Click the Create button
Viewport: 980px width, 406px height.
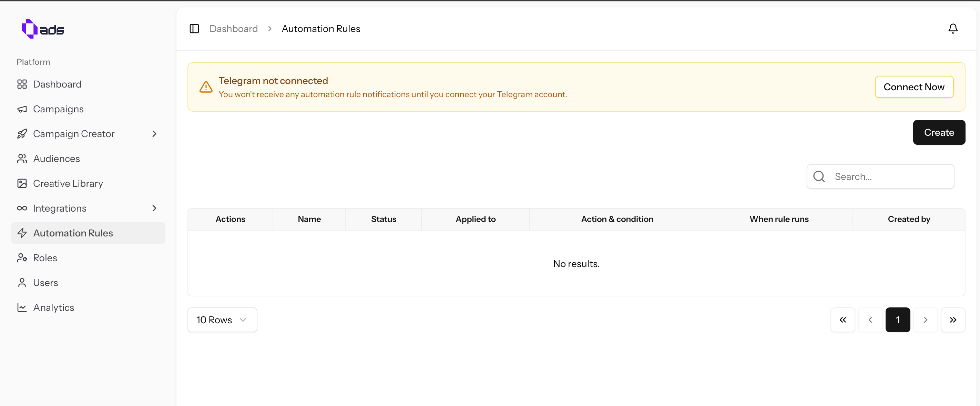coord(939,132)
